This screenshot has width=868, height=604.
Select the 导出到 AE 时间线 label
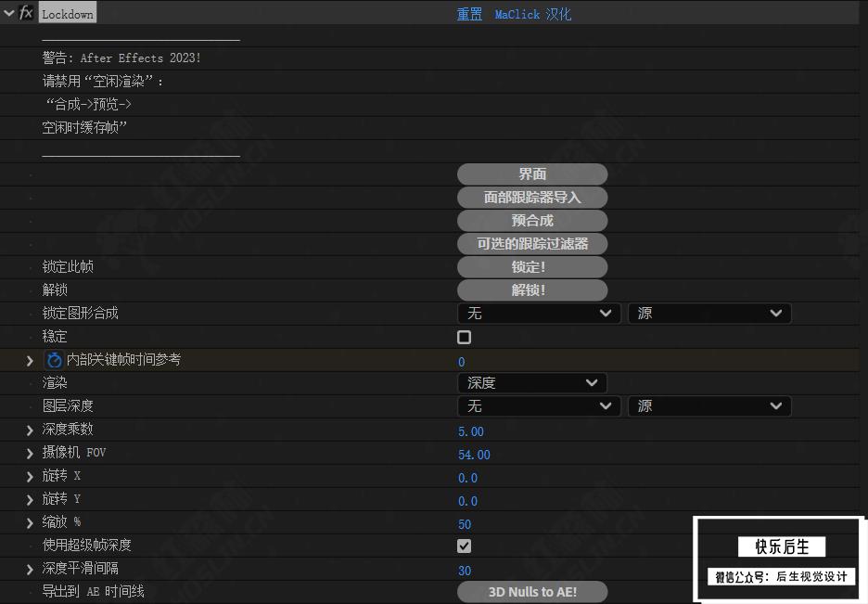(x=93, y=592)
